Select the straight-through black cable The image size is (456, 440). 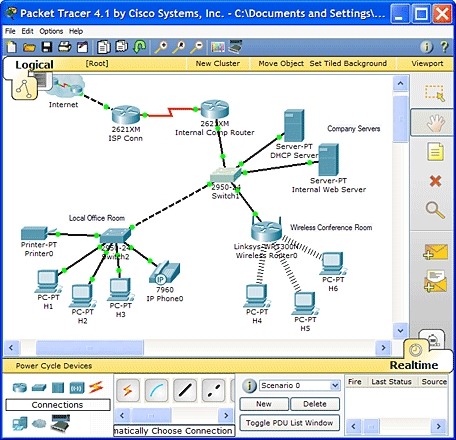[185, 390]
